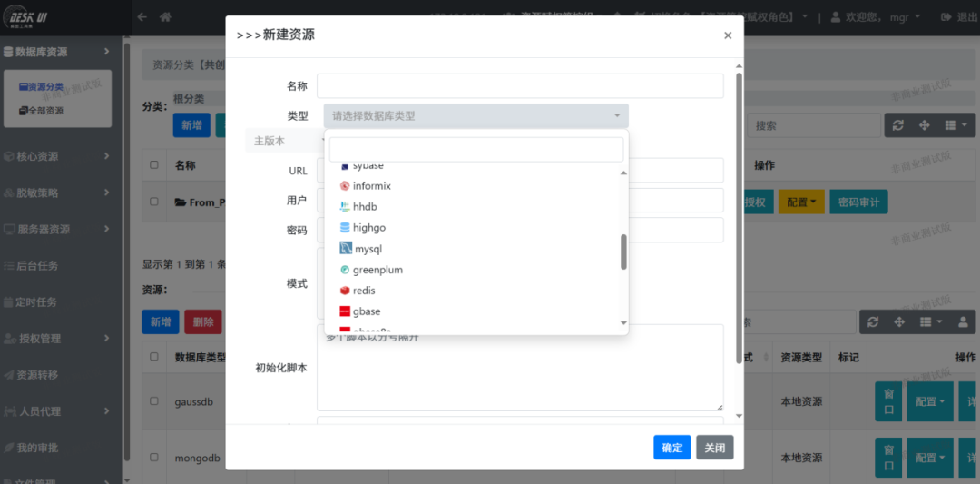Select the sybase database option

click(x=367, y=166)
